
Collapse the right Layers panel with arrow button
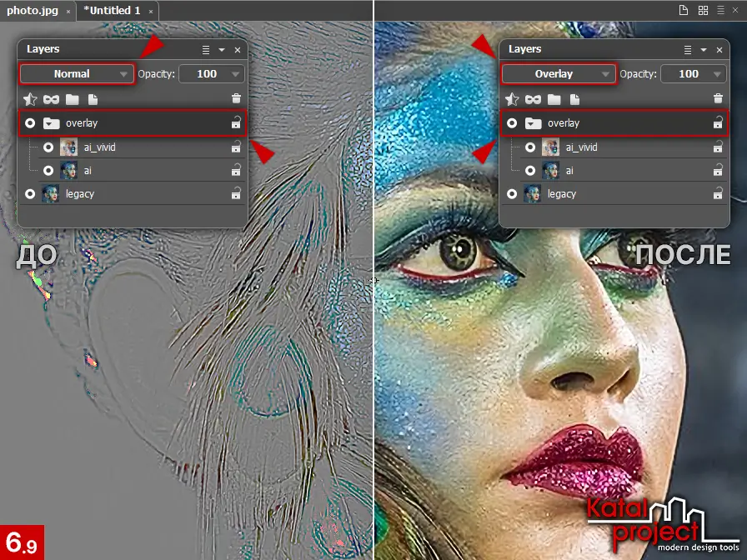(x=704, y=50)
